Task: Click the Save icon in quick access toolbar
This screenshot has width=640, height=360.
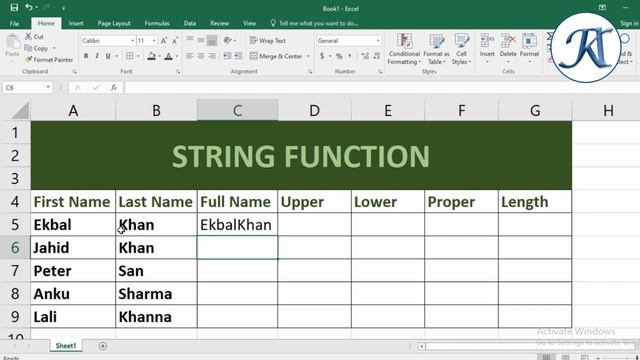Action: click(x=14, y=7)
